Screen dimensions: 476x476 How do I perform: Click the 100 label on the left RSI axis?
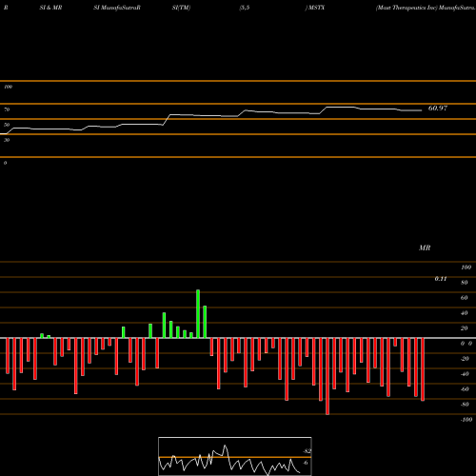8,87
